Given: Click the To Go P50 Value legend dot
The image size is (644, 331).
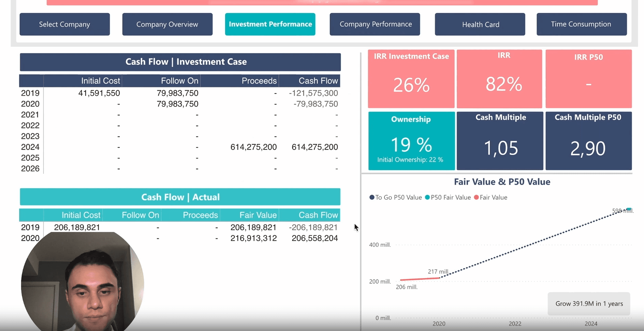Looking at the screenshot, I should [372, 197].
